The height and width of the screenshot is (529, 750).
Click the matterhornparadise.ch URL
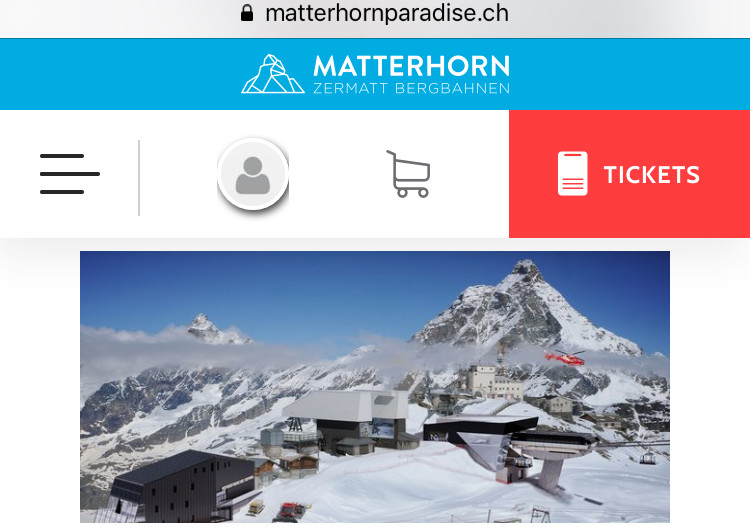(x=386, y=13)
